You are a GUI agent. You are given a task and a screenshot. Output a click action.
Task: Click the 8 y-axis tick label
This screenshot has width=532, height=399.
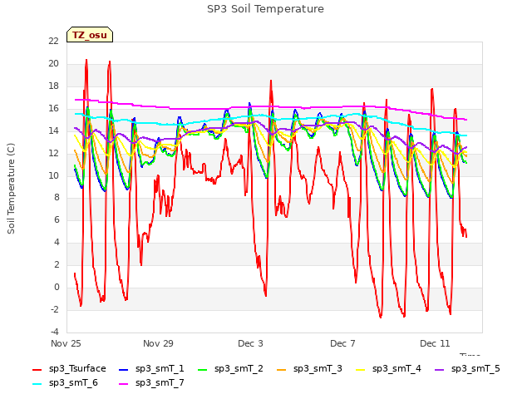point(57,198)
